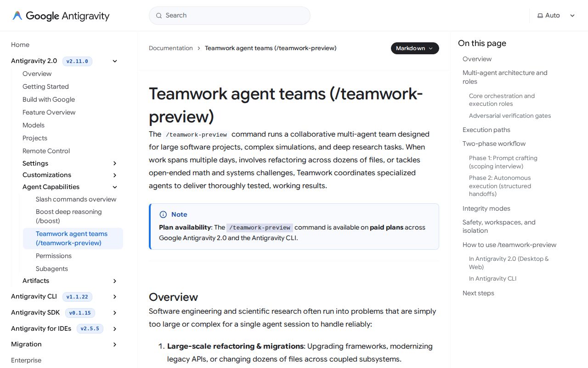Jump to Phase 2: Autonomous execution
This screenshot has height=368, width=588.
(500, 186)
